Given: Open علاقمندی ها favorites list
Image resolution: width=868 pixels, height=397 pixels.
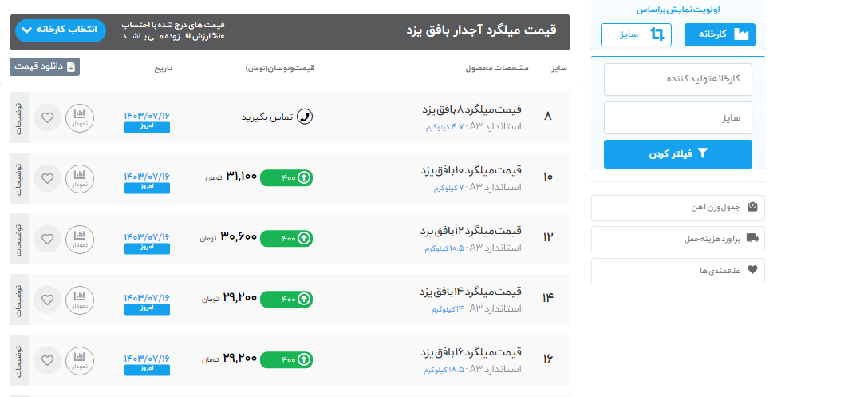Looking at the screenshot, I should [677, 271].
